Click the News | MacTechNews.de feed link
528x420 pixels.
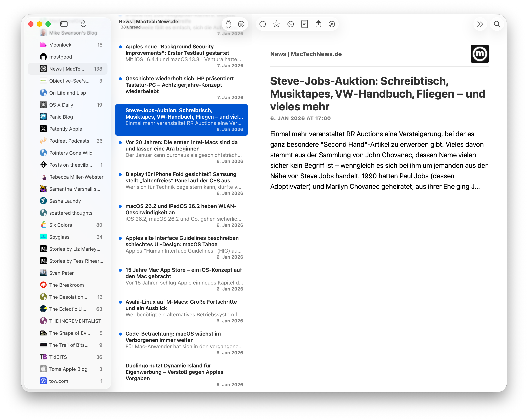306,54
